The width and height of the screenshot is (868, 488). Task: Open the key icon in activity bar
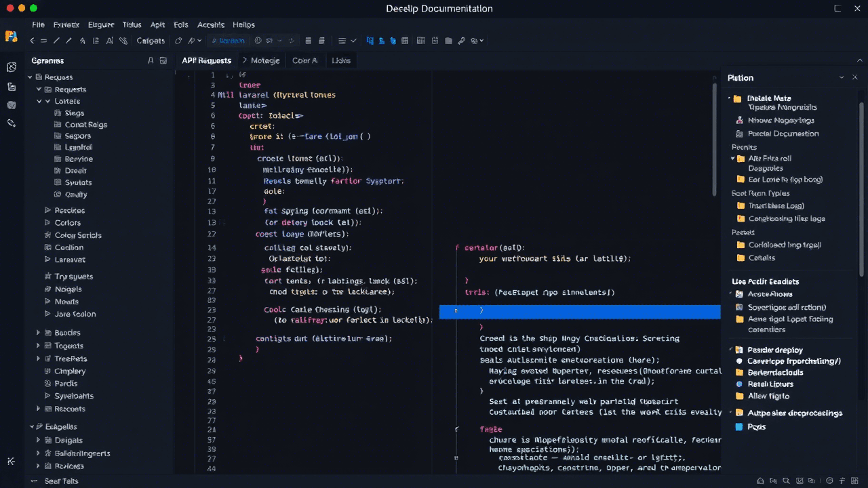(12, 123)
